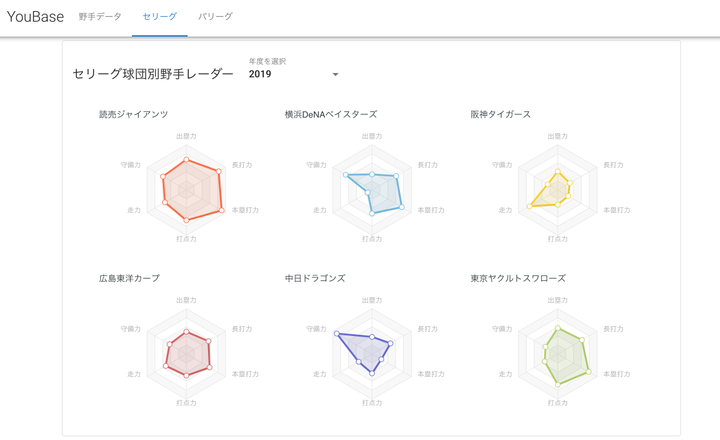Click the 広島東洋カープ red radar chart
Viewport: 720px width, 440px height.
tap(187, 352)
